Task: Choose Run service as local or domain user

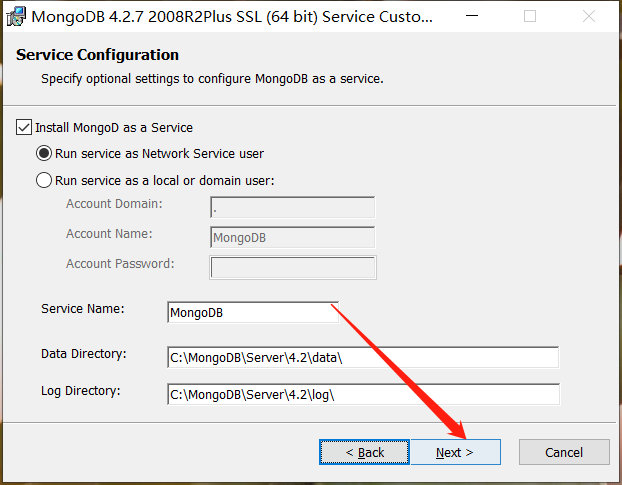Action: tap(44, 181)
